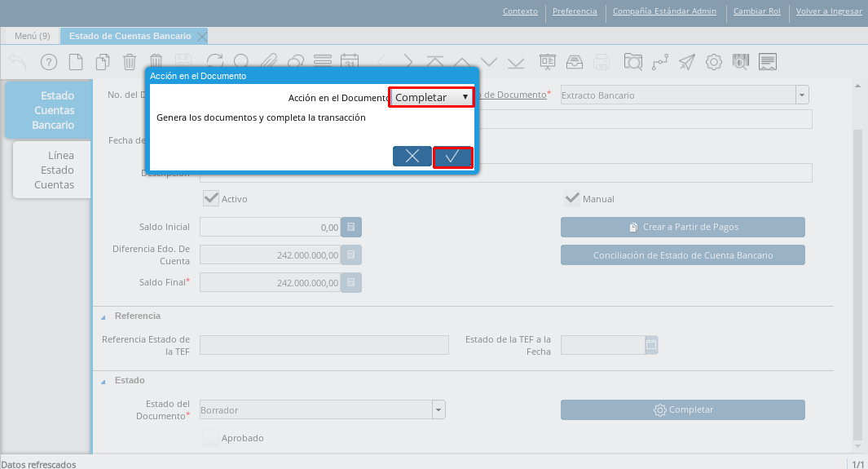
Task: Click the Saldo Final value field
Action: coord(270,282)
